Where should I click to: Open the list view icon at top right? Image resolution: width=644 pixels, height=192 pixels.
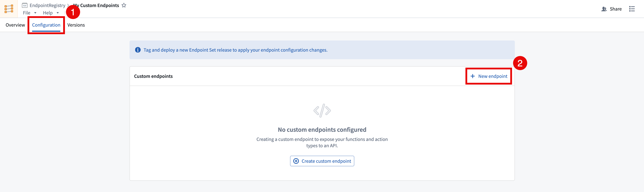pyautogui.click(x=632, y=9)
